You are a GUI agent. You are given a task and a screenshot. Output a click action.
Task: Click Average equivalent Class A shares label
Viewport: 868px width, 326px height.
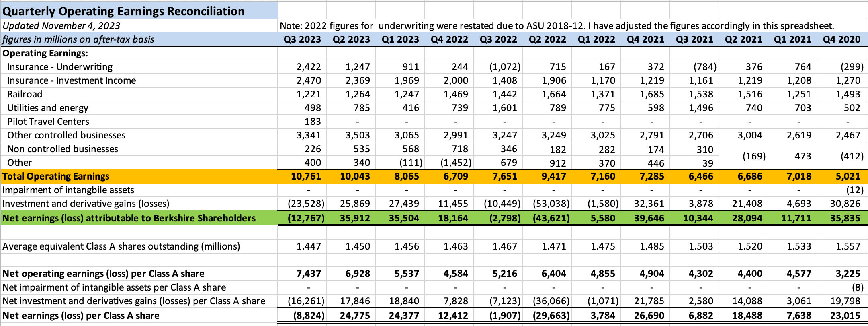click(x=121, y=246)
